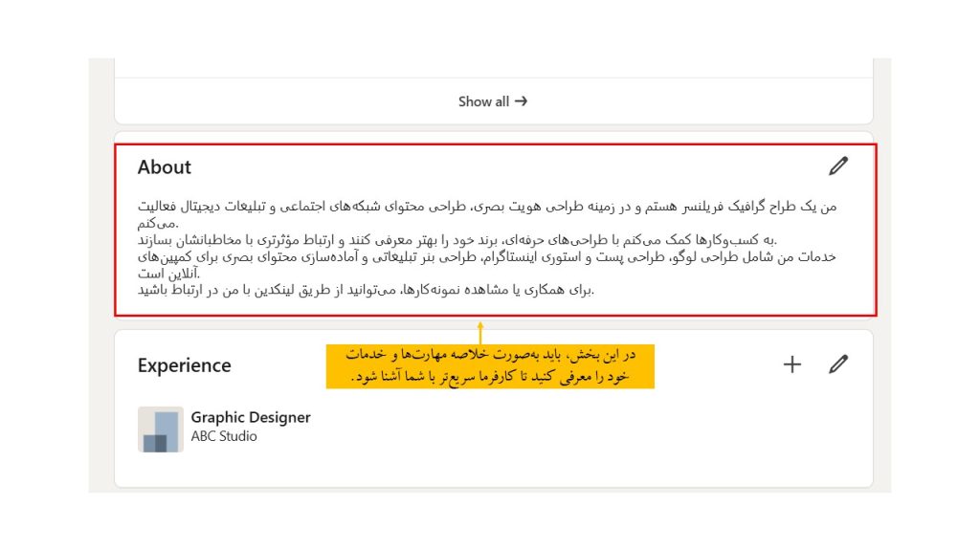
Task: Click the Experience heading
Action: [185, 365]
